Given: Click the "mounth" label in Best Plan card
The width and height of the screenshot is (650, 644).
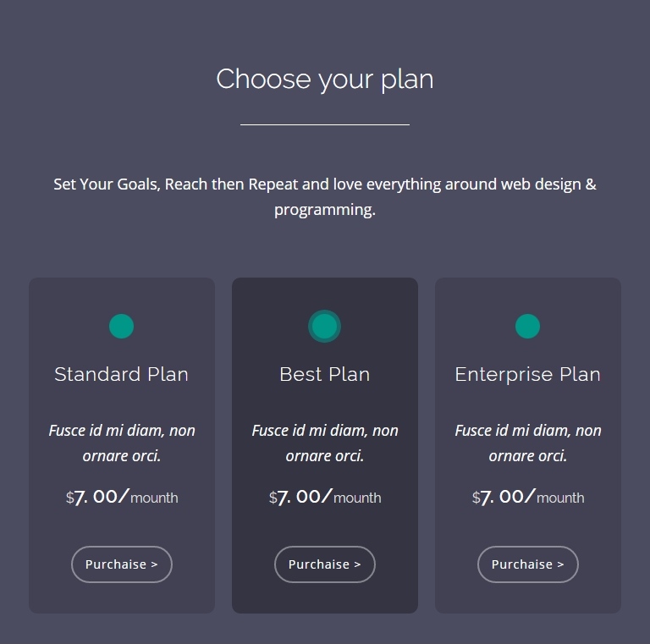Looking at the screenshot, I should [x=357, y=498].
